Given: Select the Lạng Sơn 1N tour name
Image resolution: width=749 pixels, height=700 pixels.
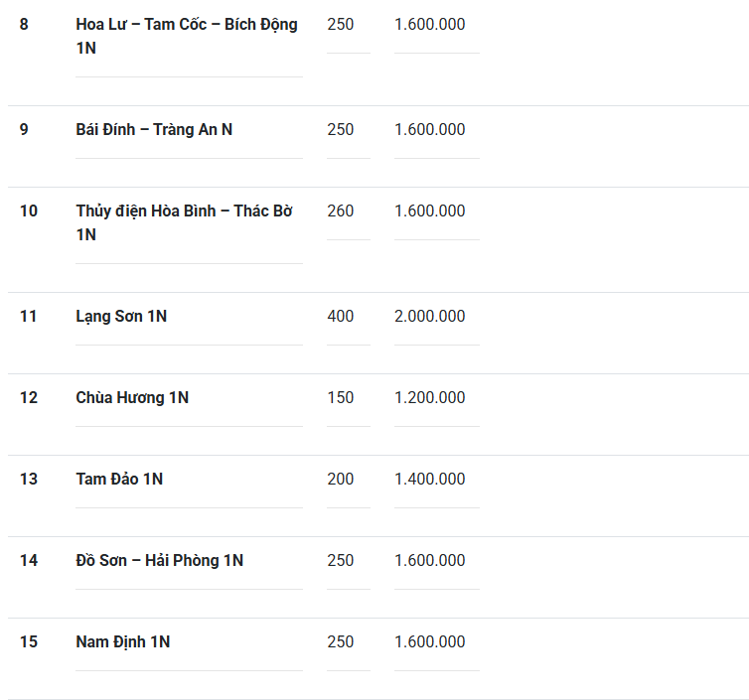Looking at the screenshot, I should coord(121,316).
